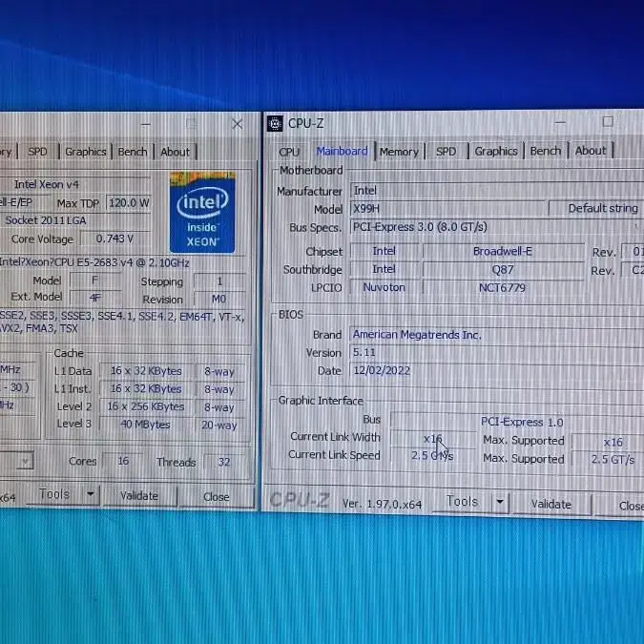The height and width of the screenshot is (644, 644).
Task: Open SPD tab in right CPU-Z window
Action: point(446,151)
